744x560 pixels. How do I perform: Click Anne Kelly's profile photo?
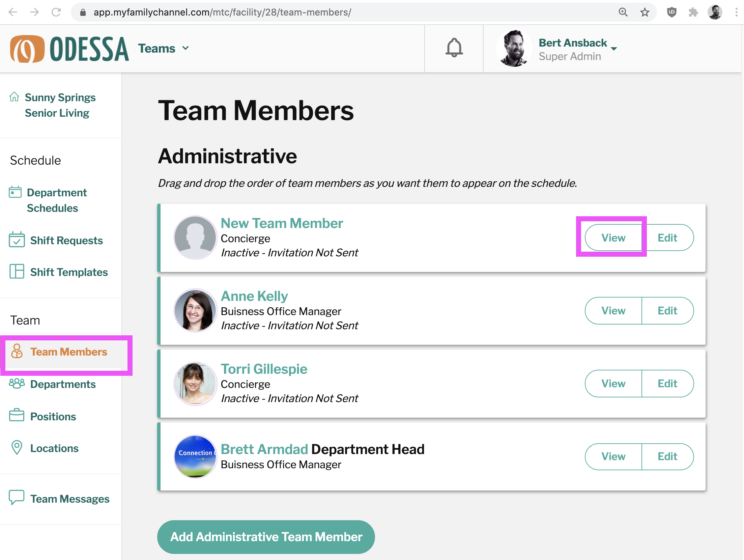[195, 310]
